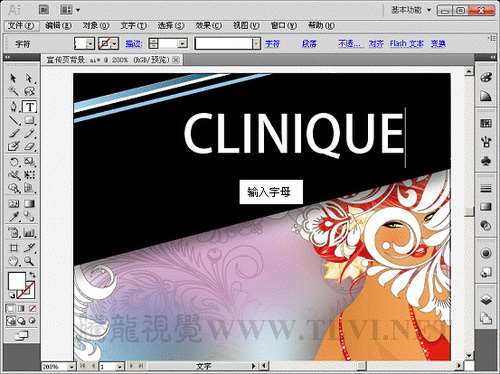This screenshot has width=500, height=374.
Task: Open the font family dropdown arrow
Action: (256, 44)
